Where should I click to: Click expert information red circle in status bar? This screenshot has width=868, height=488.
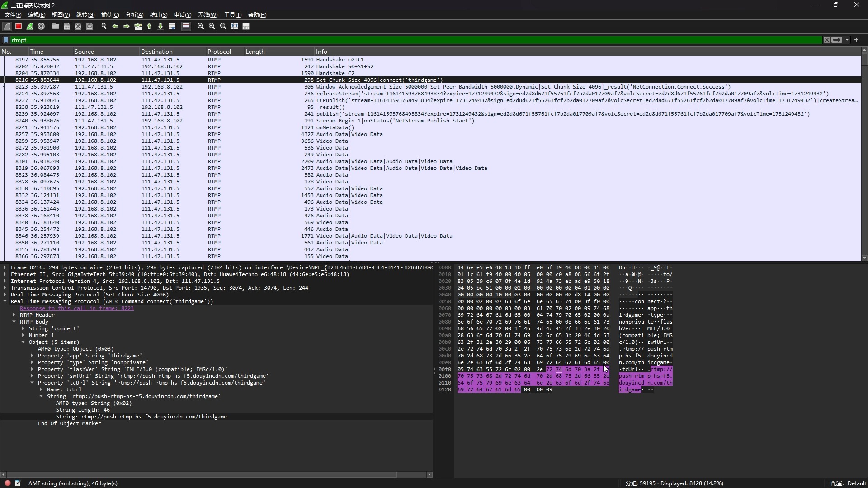click(x=8, y=483)
